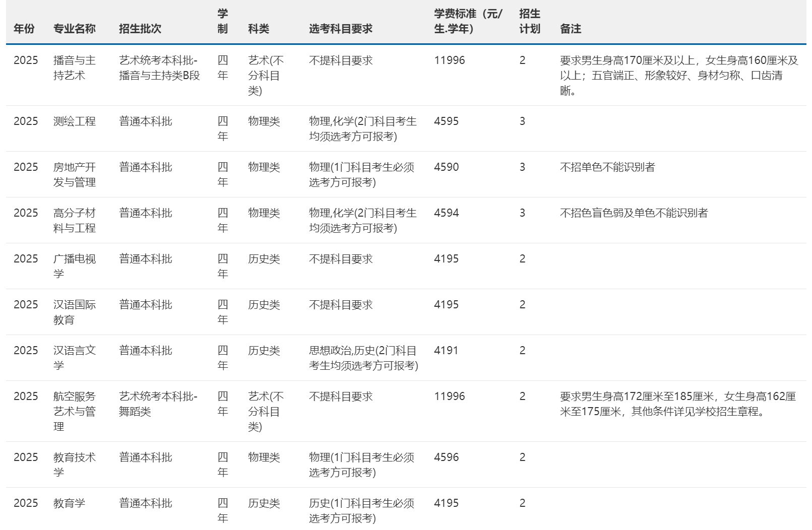This screenshot has width=812, height=530.
Task: Click the 思想政治,历史 subject requirement cell
Action: tap(363, 358)
